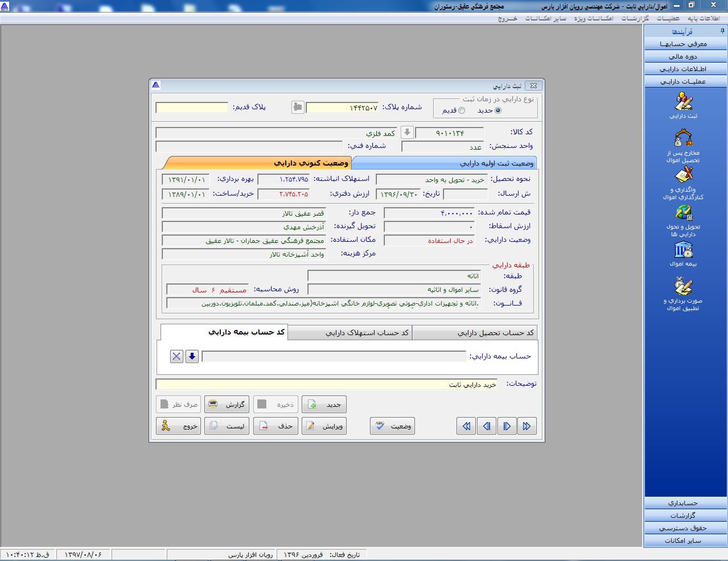Open سایر امکانات menu in menu bar
Viewport: 728px width, 561px height.
[x=545, y=18]
